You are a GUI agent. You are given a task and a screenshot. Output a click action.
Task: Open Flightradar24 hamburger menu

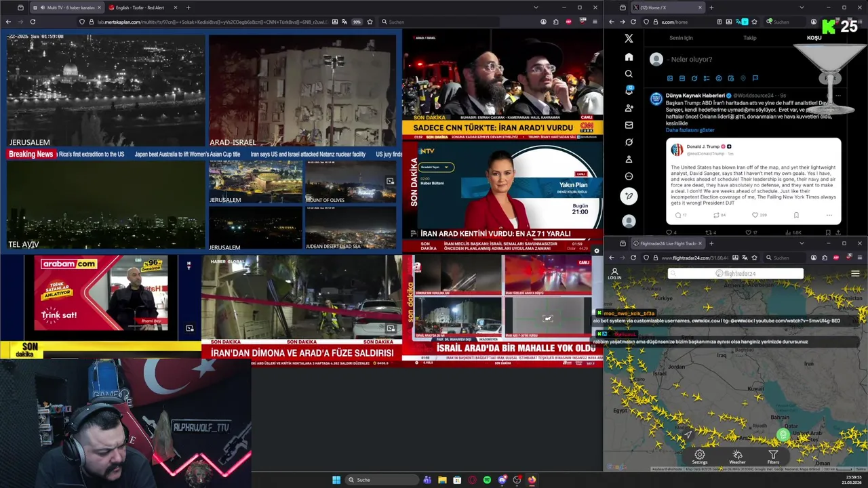[x=855, y=274]
